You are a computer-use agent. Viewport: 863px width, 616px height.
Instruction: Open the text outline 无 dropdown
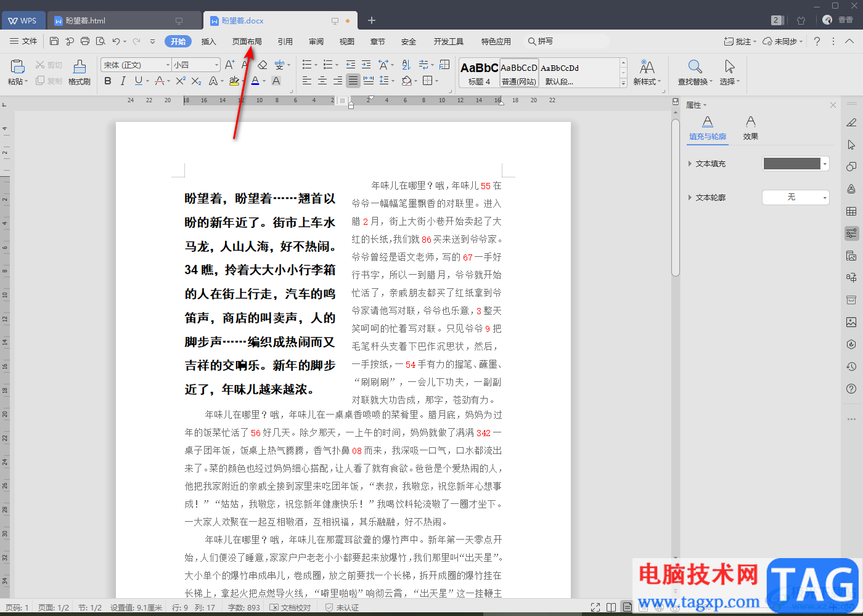796,197
